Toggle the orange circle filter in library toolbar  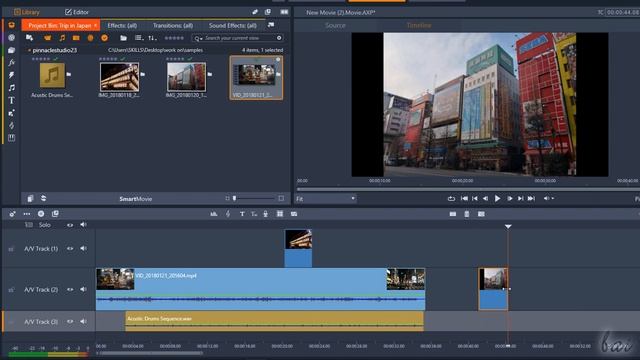(x=90, y=38)
